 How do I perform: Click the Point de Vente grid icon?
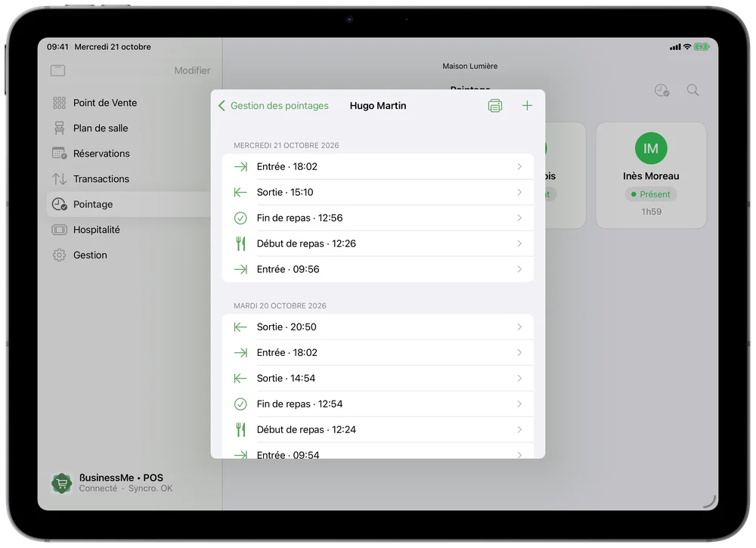pos(59,103)
